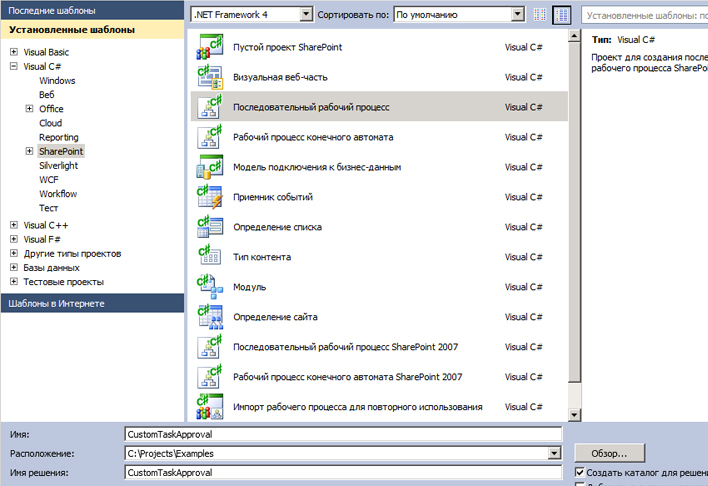Select the Тест category

(48, 208)
